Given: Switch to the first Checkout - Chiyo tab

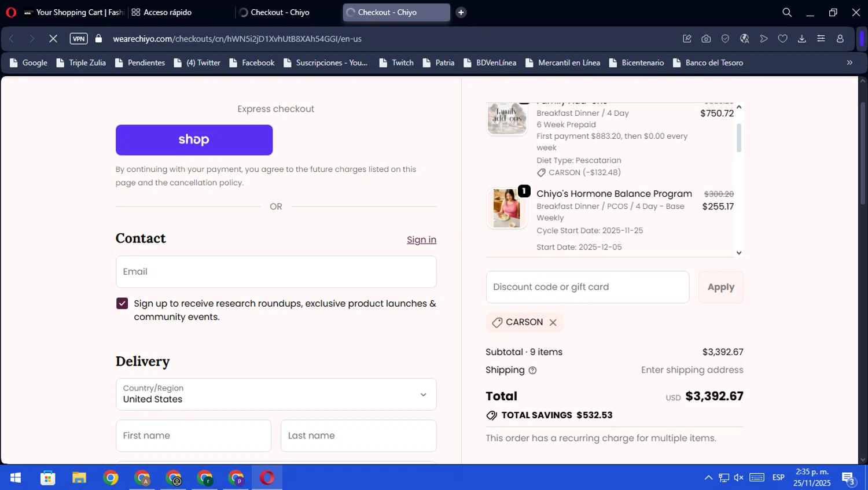Looking at the screenshot, I should tap(288, 12).
